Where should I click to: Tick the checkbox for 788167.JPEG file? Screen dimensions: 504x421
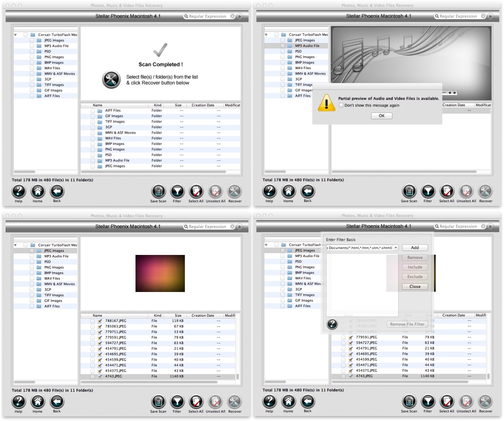coord(93,321)
